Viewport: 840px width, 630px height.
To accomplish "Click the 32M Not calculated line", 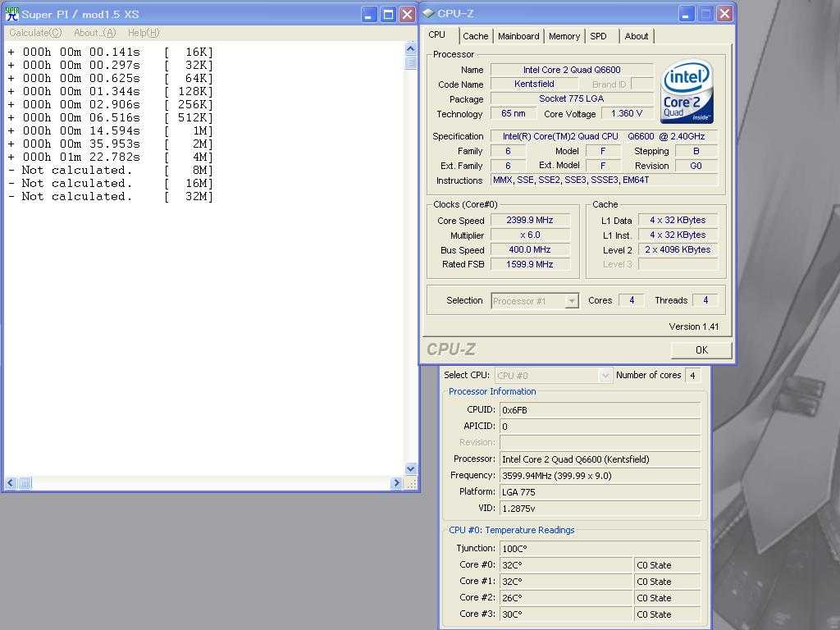I will point(111,196).
